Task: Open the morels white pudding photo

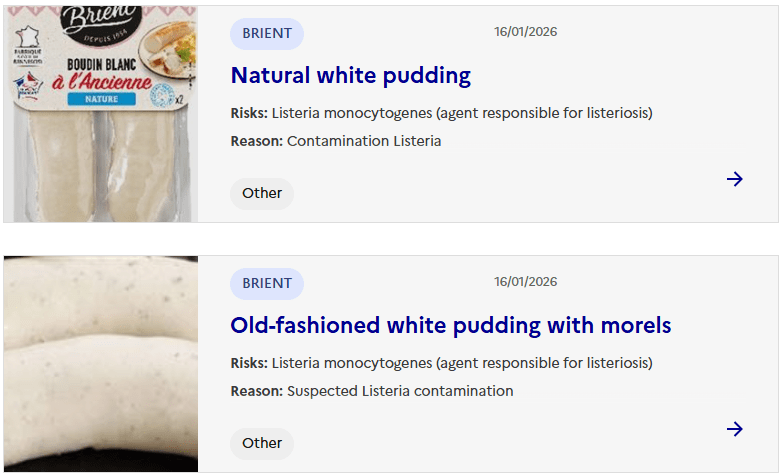Action: [100, 364]
